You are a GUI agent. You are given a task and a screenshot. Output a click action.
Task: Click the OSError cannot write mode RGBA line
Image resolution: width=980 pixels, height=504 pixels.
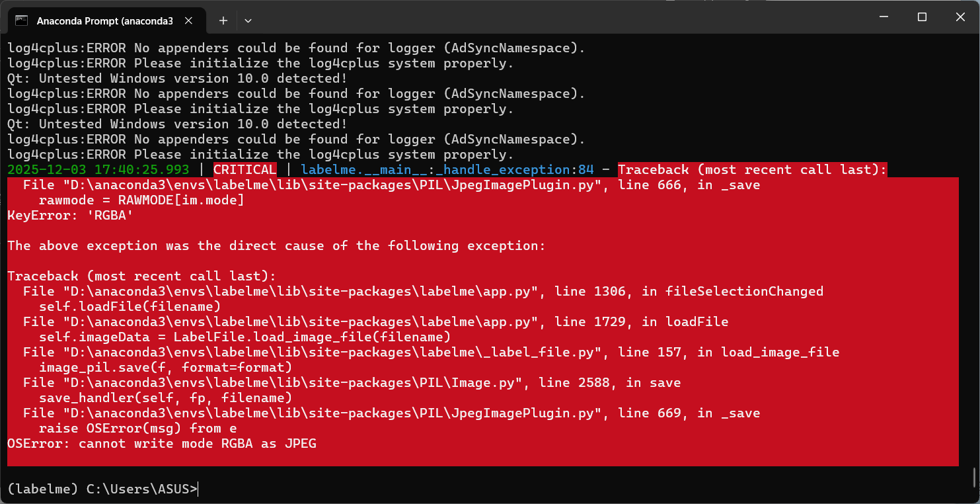pyautogui.click(x=162, y=444)
